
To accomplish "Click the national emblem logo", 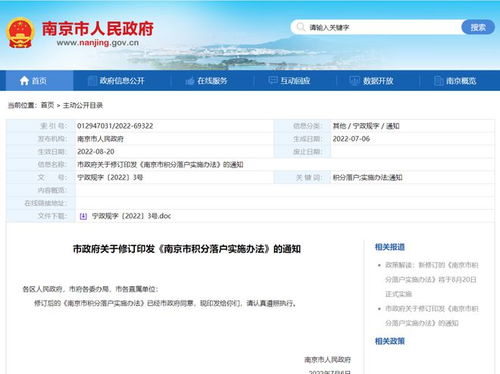I will 20,33.
